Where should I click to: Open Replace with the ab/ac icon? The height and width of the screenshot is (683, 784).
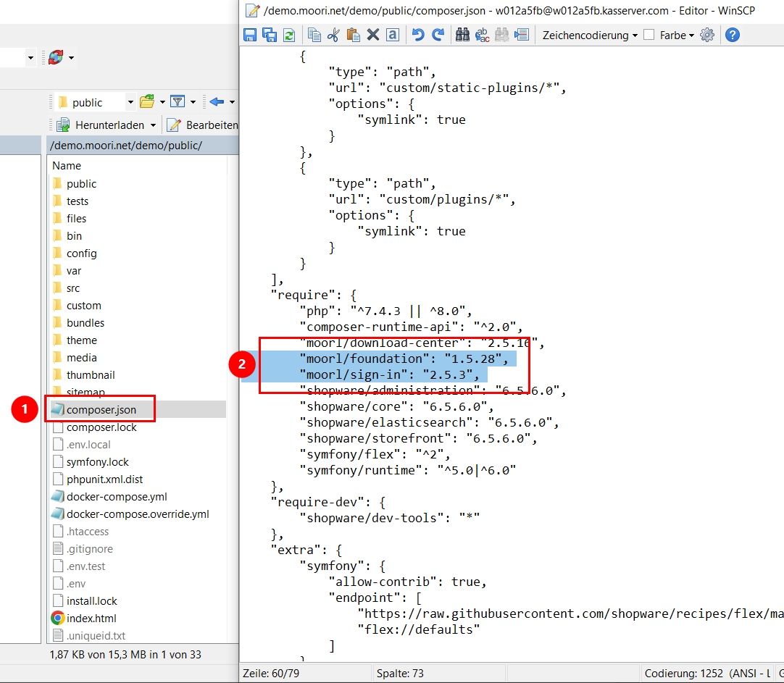pyautogui.click(x=482, y=35)
